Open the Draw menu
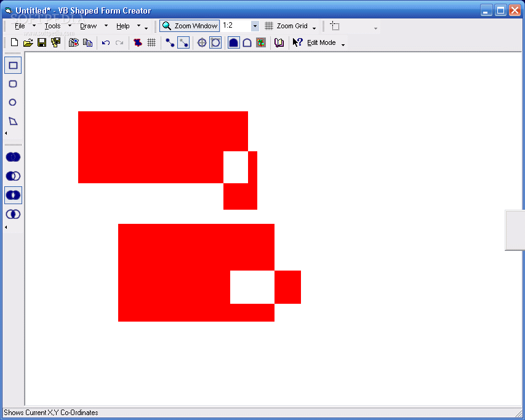525x420 pixels. [x=89, y=26]
